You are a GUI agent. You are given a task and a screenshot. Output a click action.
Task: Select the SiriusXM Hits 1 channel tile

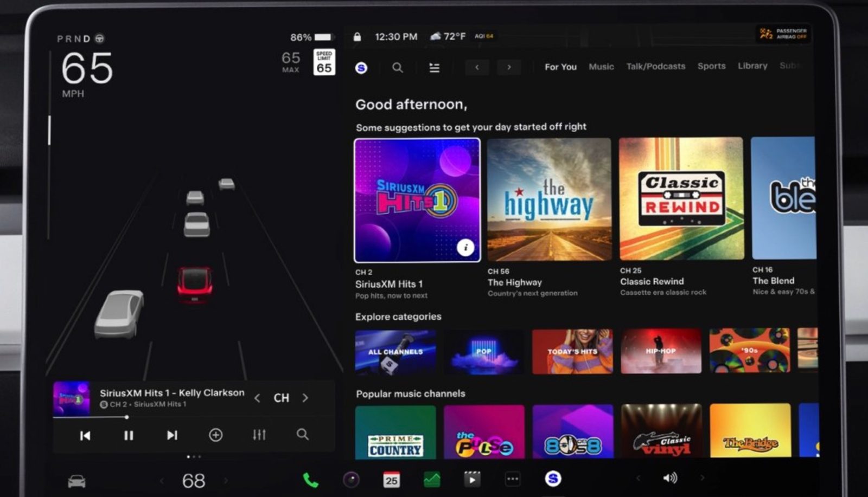417,200
